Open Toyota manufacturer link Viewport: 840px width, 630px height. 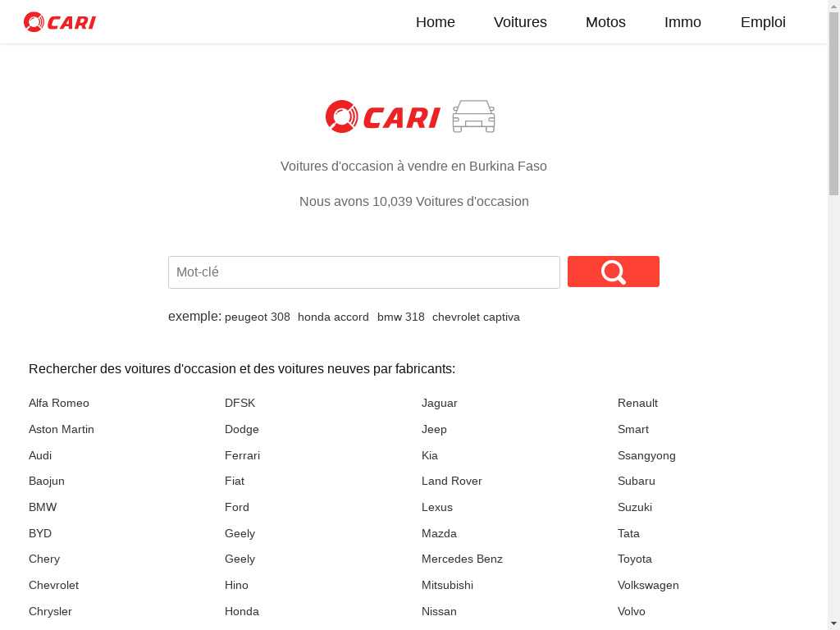(635, 559)
